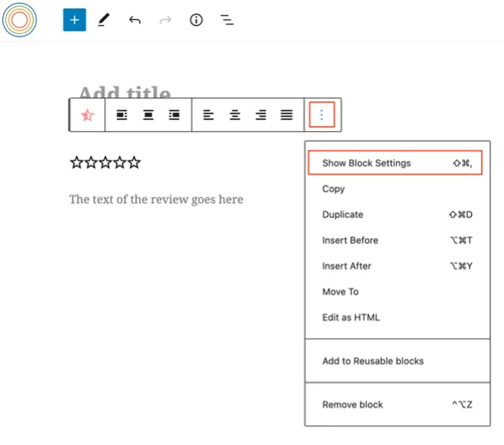Screen dimensions: 504x445
Task: Select Add to Reusable blocks
Action: (397, 361)
